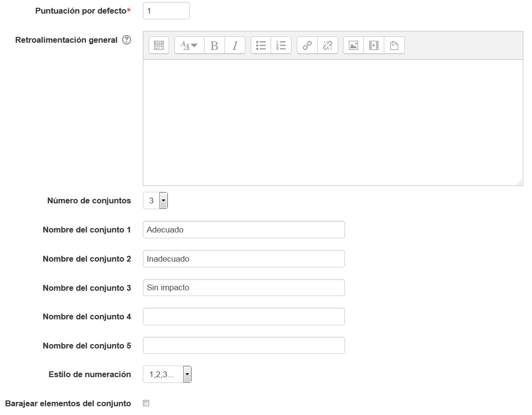The height and width of the screenshot is (415, 532).
Task: Click the unlink icon
Action: [x=327, y=46]
